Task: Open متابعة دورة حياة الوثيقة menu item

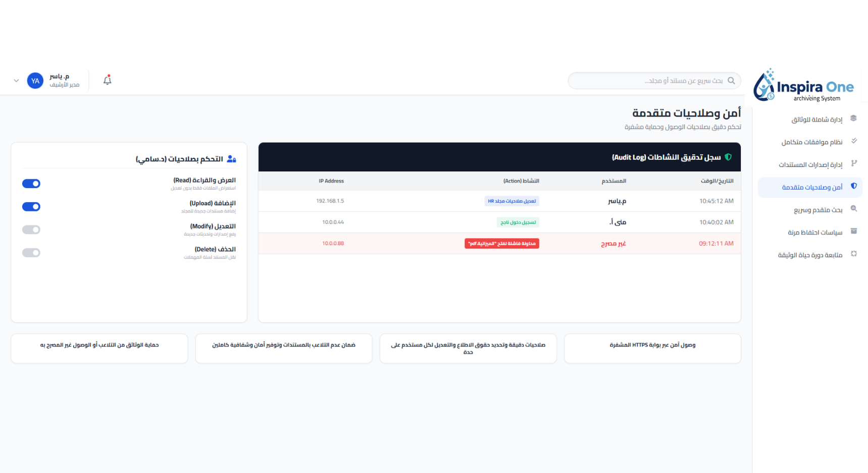Action: (810, 255)
